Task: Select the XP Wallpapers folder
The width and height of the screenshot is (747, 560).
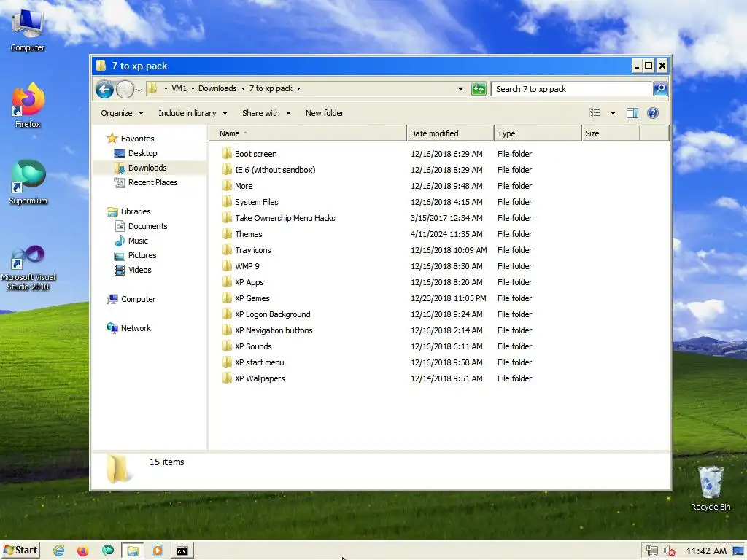Action: (260, 378)
